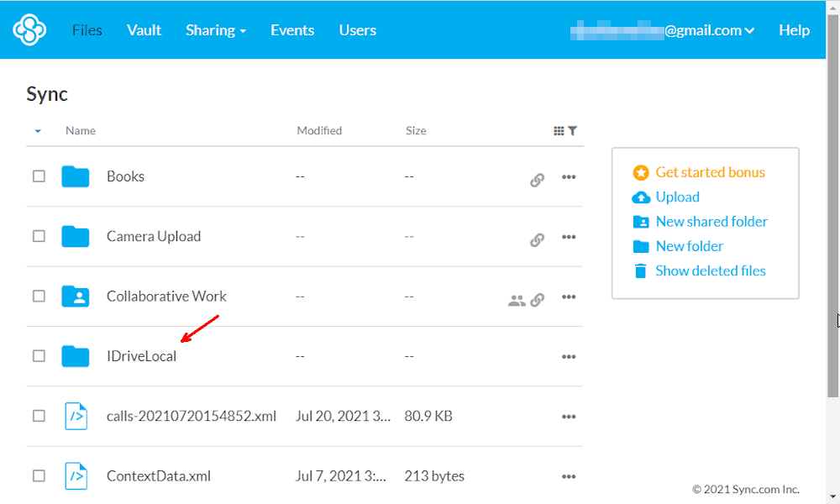Click the shared users icon for Collaborative Work
840x504 pixels.
517,301
